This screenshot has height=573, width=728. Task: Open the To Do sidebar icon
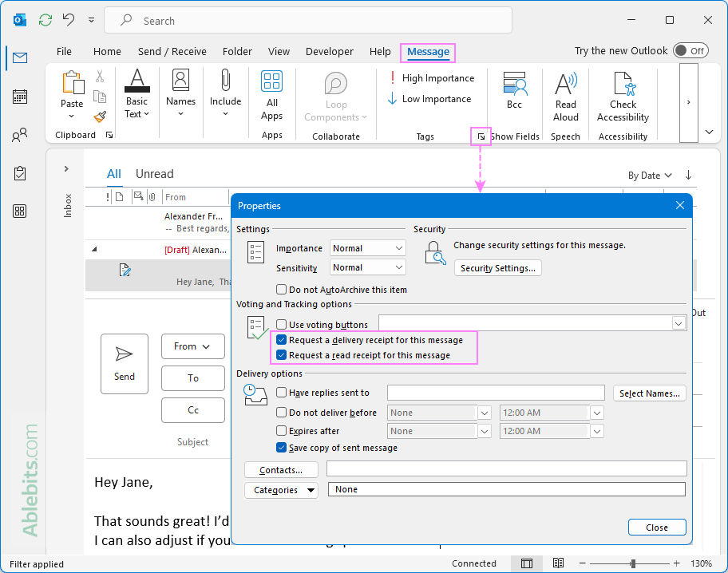[19, 172]
